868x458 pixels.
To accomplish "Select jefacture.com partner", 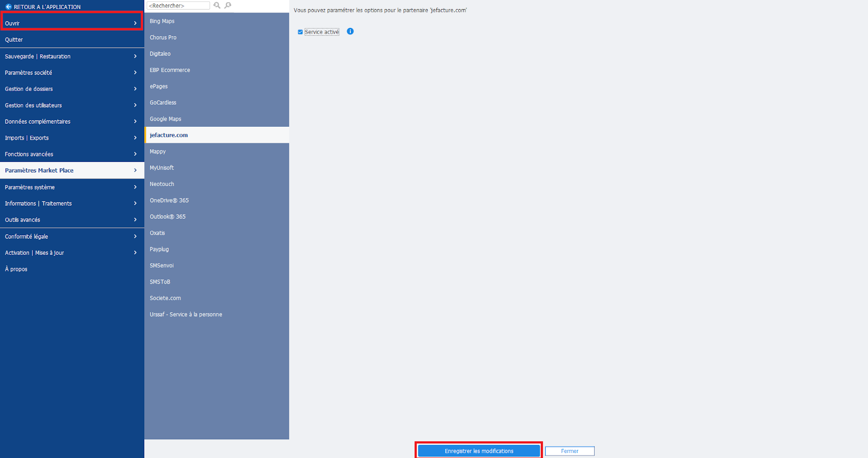I will pyautogui.click(x=217, y=135).
